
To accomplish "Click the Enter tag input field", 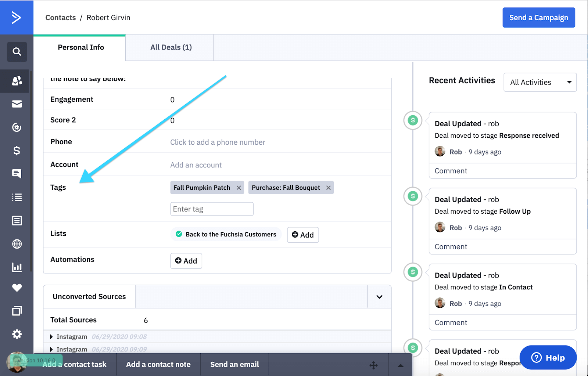I will click(212, 209).
